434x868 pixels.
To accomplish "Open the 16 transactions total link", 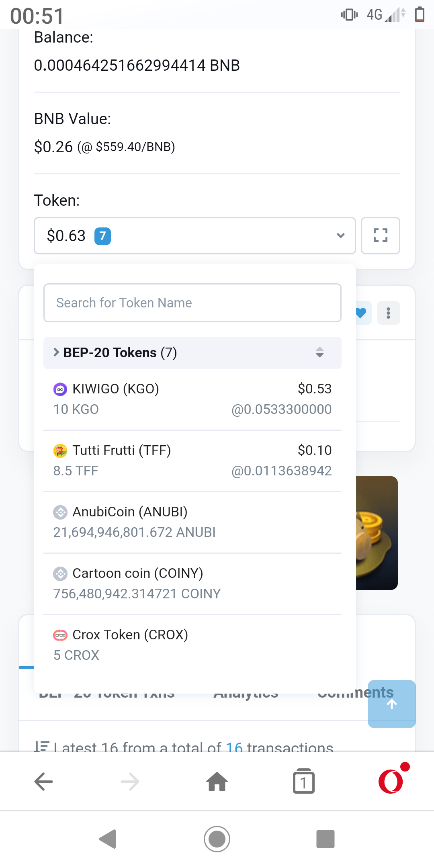I will click(x=234, y=747).
